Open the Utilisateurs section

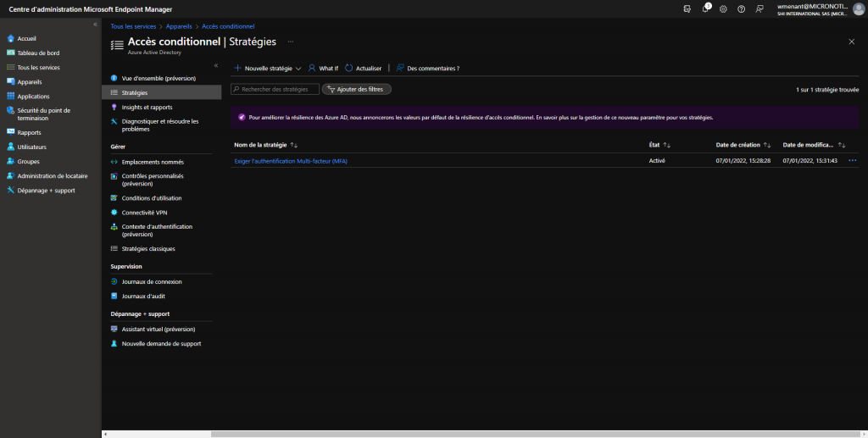31,147
